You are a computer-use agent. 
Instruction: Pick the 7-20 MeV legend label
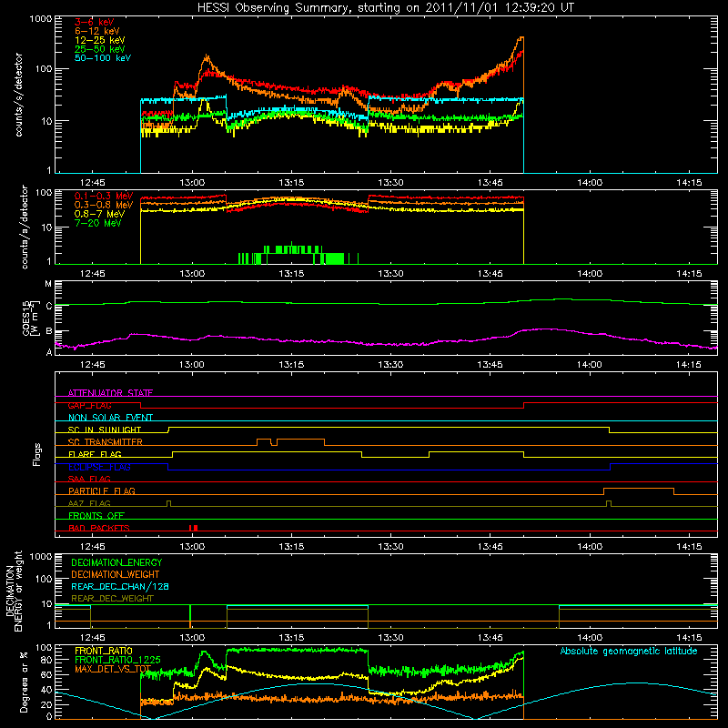[x=97, y=223]
